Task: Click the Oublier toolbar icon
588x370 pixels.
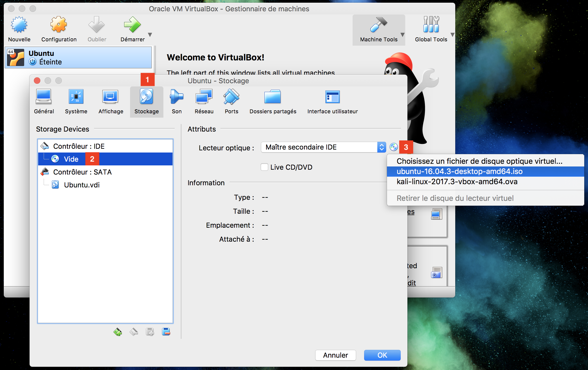Action: tap(97, 25)
